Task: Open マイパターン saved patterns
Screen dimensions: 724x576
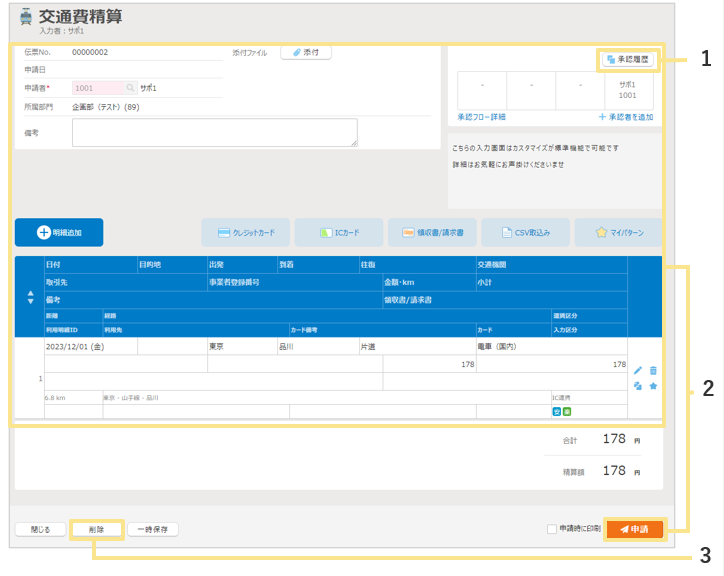Action: [x=620, y=232]
